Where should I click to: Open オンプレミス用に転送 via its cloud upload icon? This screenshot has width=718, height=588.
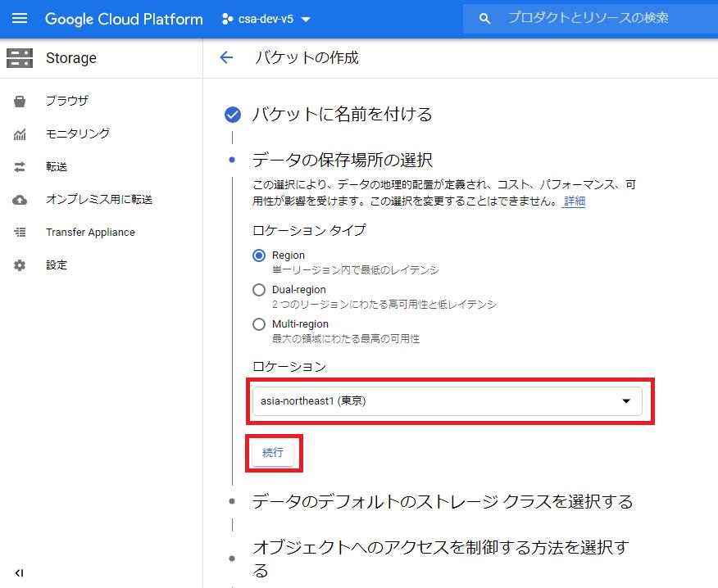tap(20, 199)
